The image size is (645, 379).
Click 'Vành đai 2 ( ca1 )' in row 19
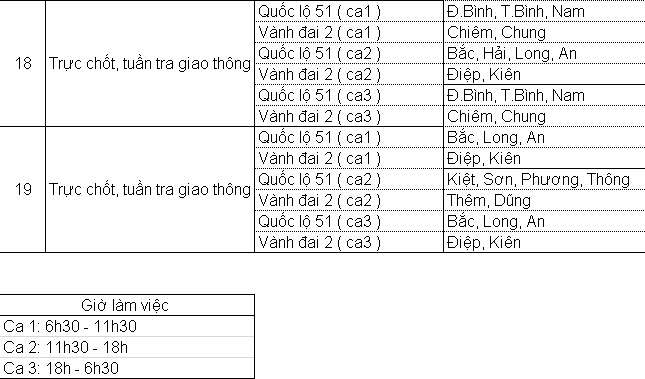[x=349, y=158]
